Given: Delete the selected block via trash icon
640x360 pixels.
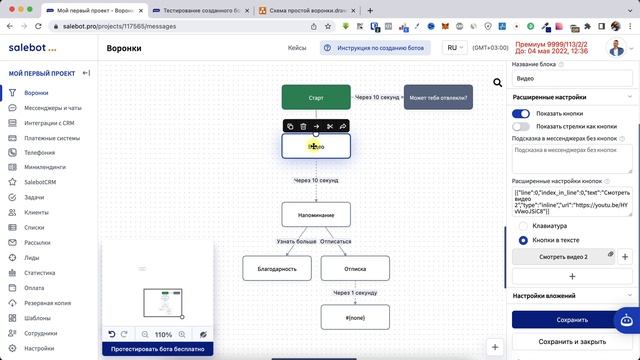Looking at the screenshot, I should [303, 127].
